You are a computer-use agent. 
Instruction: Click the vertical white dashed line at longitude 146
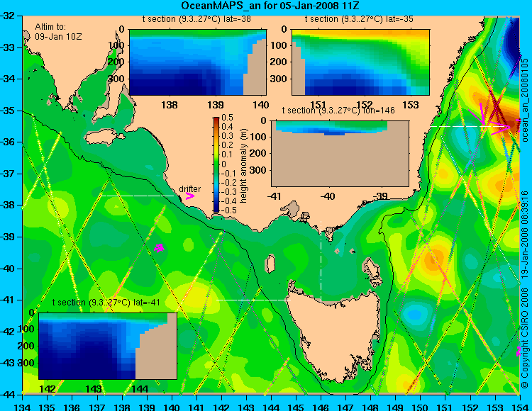coord(321,261)
